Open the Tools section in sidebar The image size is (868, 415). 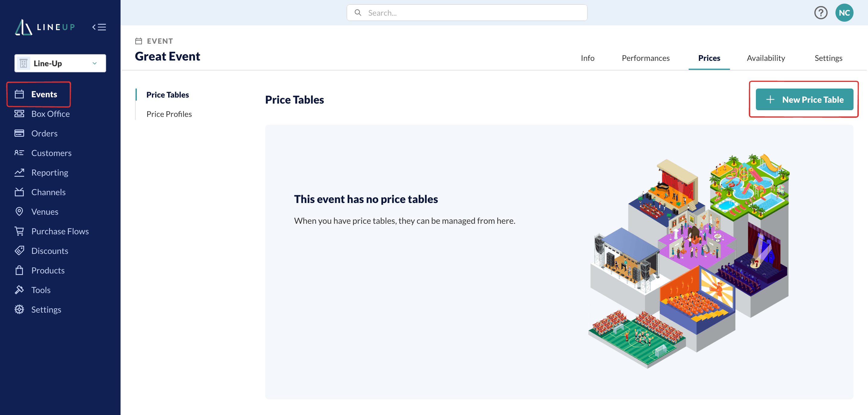tap(32, 290)
